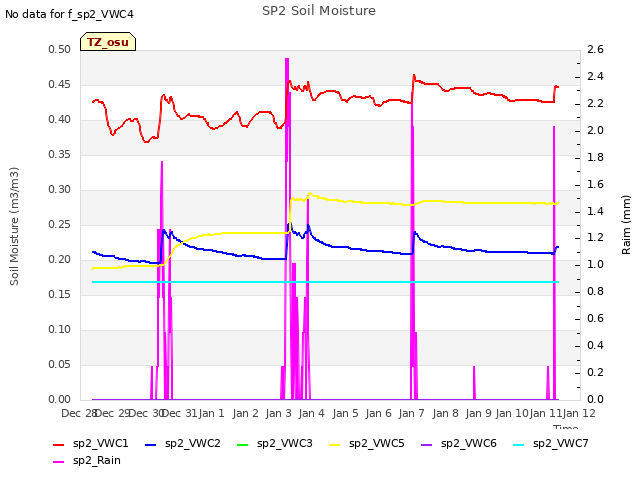Click the sp2_VWC1 legend label

coord(101,443)
